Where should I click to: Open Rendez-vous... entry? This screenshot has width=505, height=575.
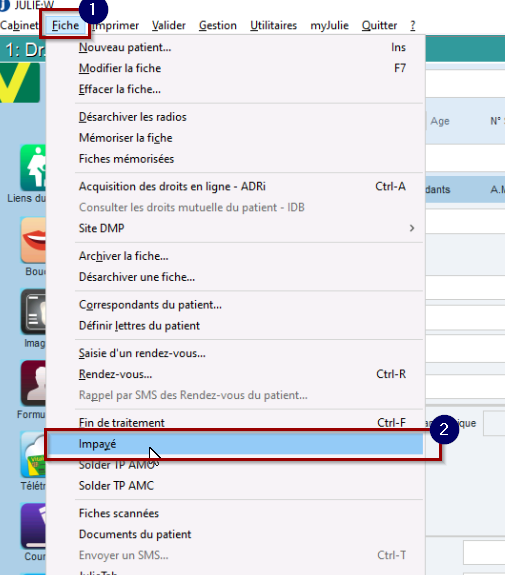click(x=235, y=374)
